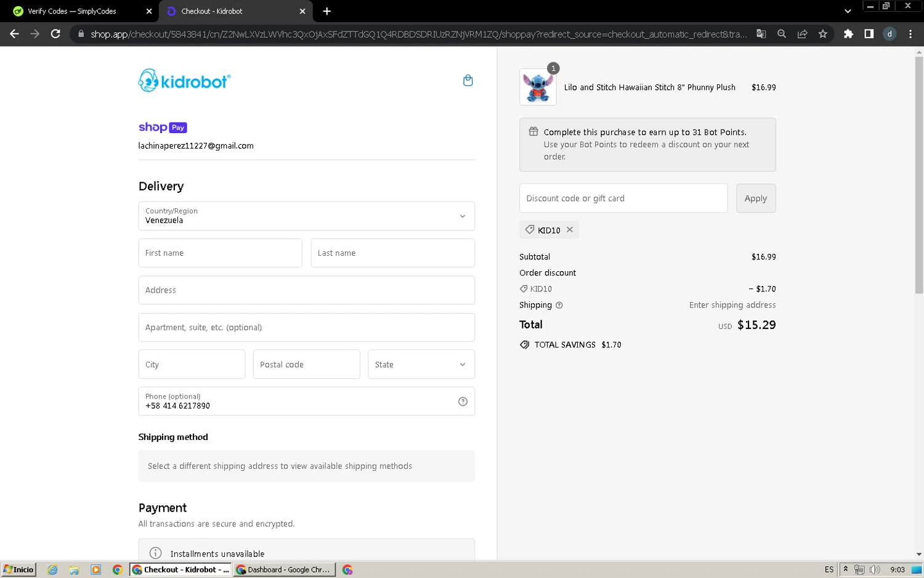
Task: Open the Chrome extensions puzzle menu
Action: point(848,34)
